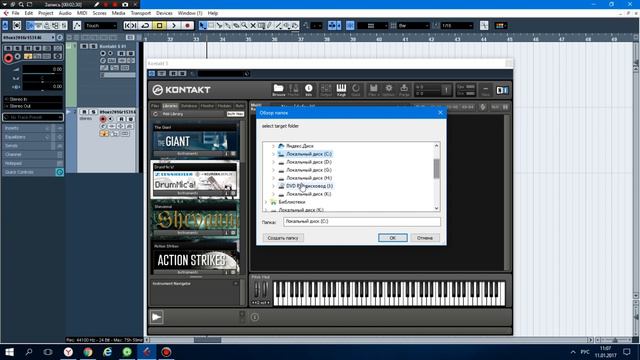Open the MIDI menu
The image size is (640, 360).
point(82,13)
